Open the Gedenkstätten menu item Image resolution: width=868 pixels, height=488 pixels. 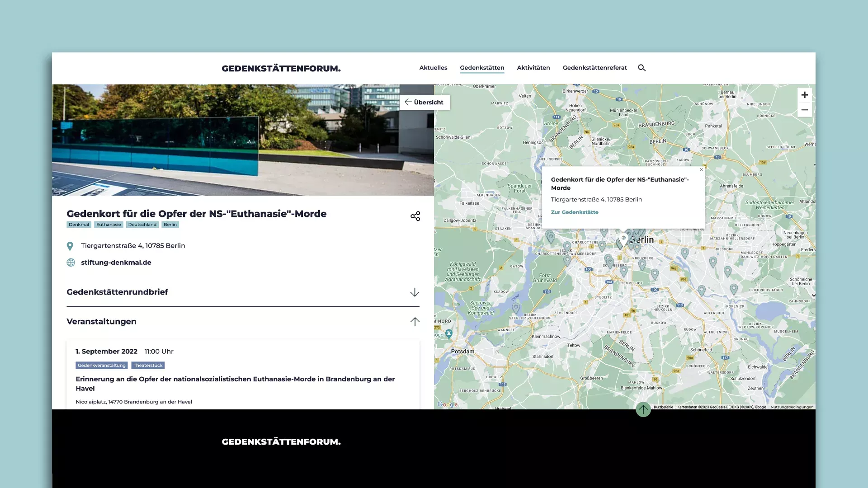pyautogui.click(x=482, y=67)
